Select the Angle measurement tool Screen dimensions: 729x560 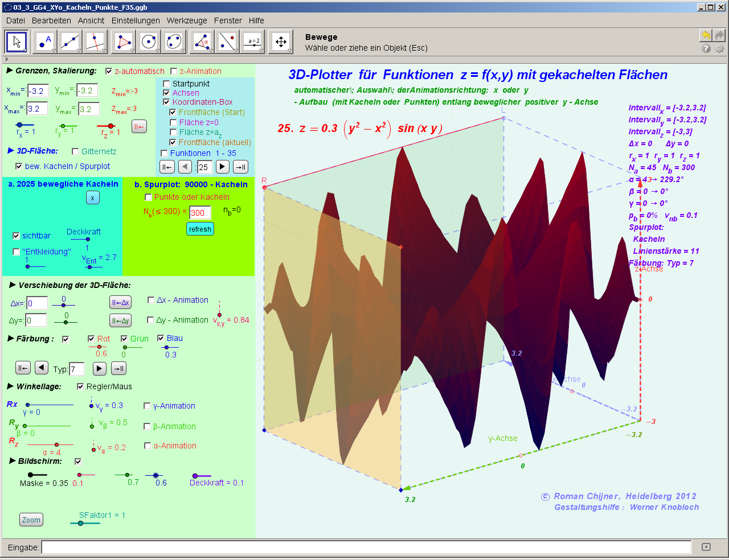pyautogui.click(x=202, y=42)
